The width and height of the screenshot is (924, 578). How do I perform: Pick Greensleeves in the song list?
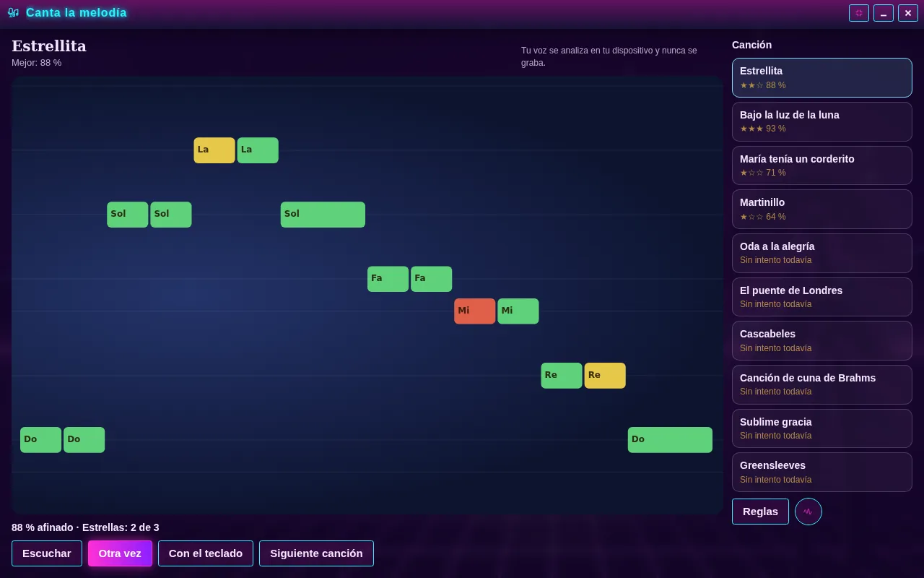coord(822,472)
